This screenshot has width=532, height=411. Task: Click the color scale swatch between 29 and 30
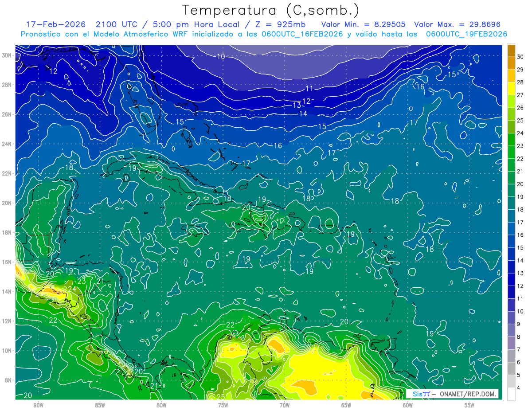pos(511,63)
